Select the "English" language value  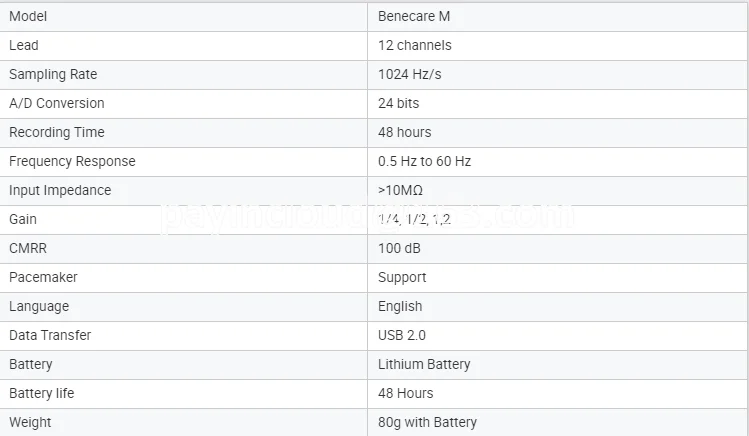coord(400,306)
